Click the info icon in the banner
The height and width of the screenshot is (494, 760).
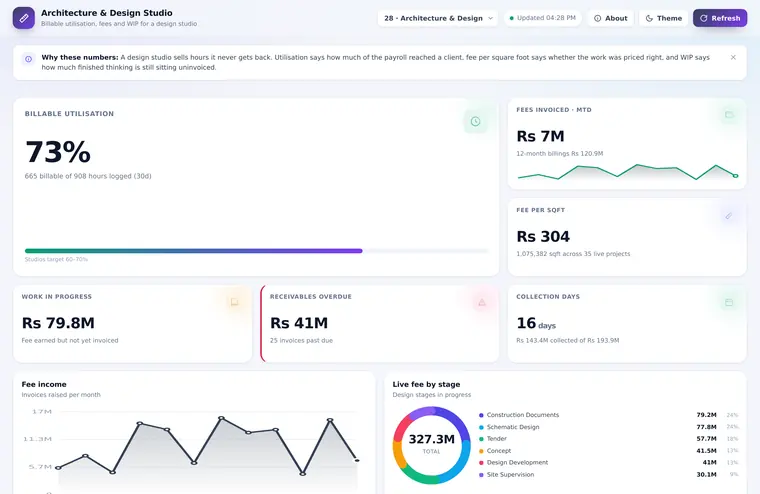coord(29,59)
